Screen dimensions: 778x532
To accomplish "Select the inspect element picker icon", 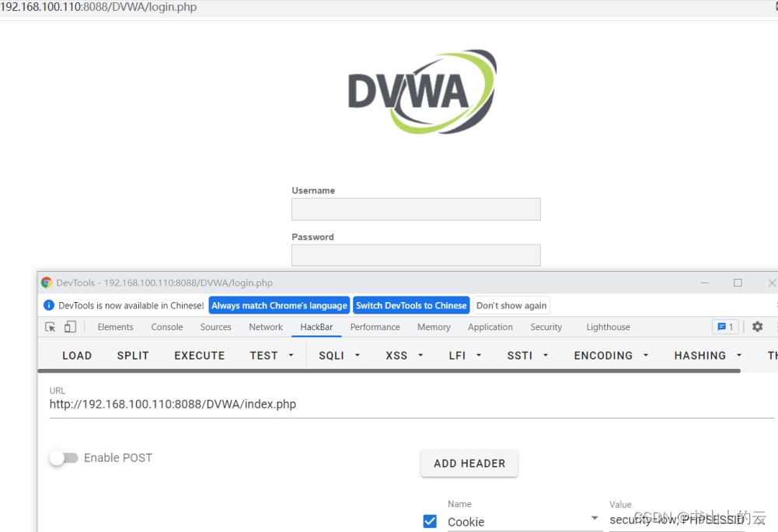I will point(50,327).
